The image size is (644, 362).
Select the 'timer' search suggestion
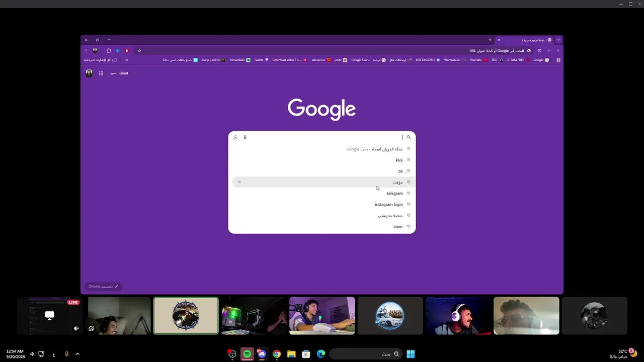(322, 226)
